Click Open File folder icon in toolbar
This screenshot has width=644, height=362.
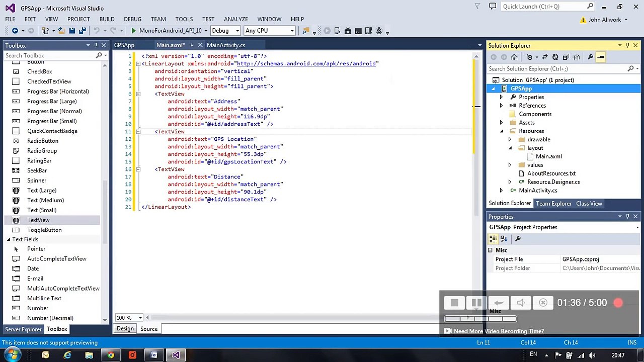coord(61,31)
